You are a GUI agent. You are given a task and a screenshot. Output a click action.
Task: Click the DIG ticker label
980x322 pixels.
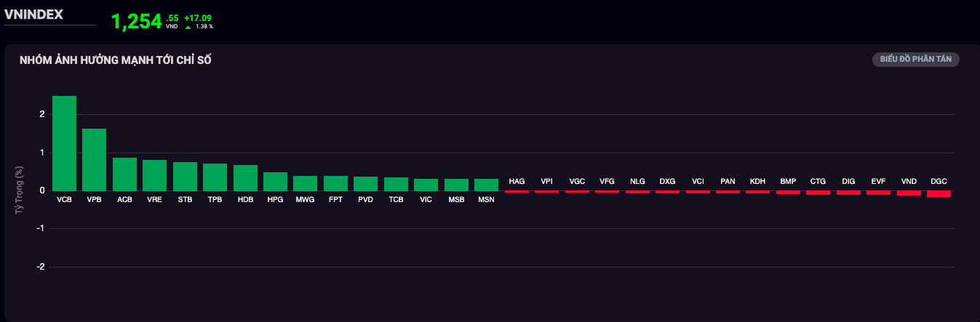(x=848, y=181)
